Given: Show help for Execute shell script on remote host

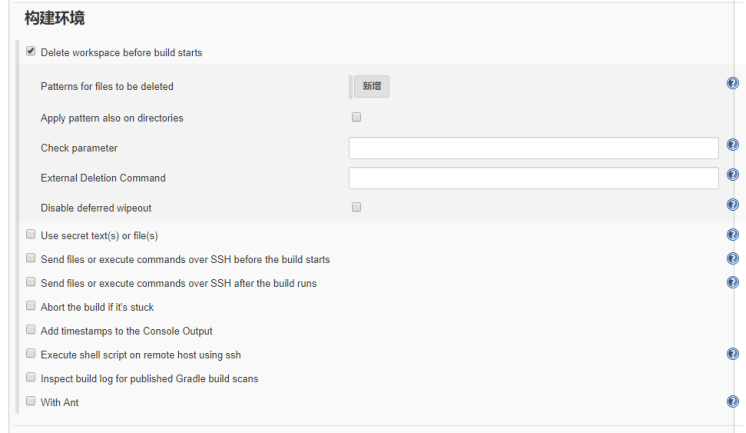Looking at the screenshot, I should pyautogui.click(x=733, y=354).
